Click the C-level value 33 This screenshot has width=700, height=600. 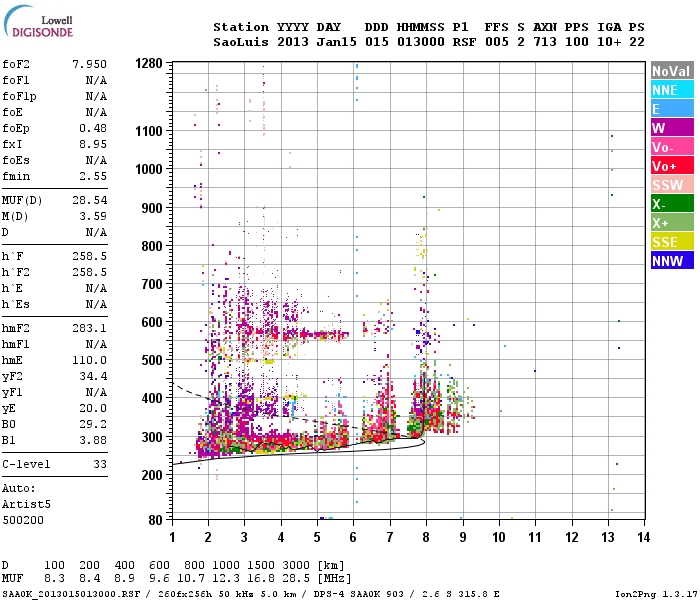click(x=100, y=465)
